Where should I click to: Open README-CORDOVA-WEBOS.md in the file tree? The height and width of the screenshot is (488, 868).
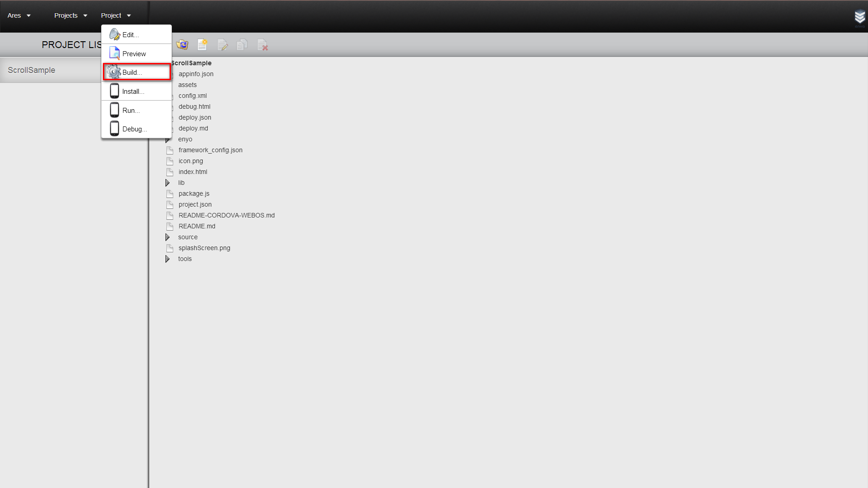tap(226, 216)
